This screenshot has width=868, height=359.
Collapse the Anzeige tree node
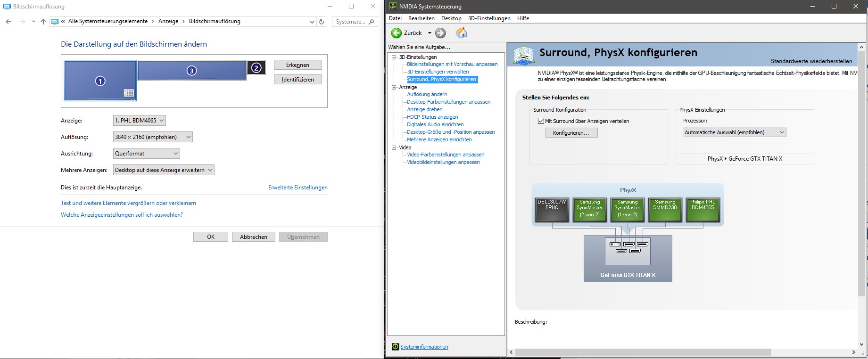pyautogui.click(x=394, y=87)
